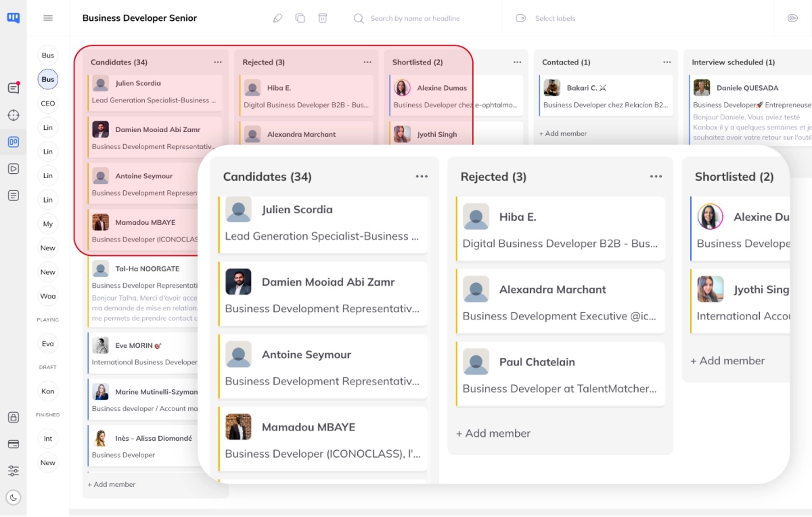
Task: Click the eye view icon at top right
Action: click(x=793, y=18)
